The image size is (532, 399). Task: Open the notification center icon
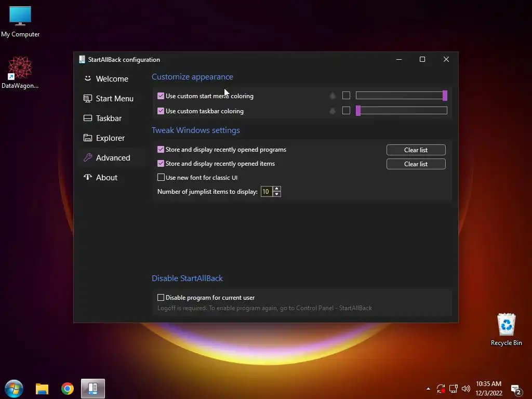(516, 390)
